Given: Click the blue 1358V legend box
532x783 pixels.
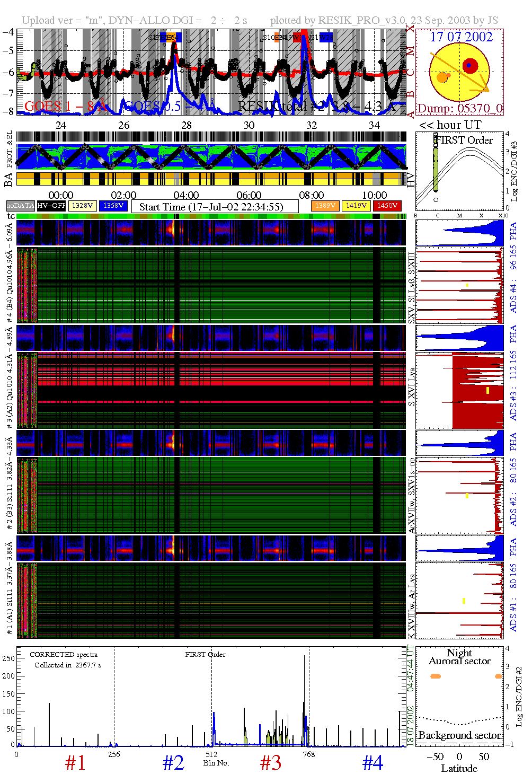Looking at the screenshot, I should 113,206.
